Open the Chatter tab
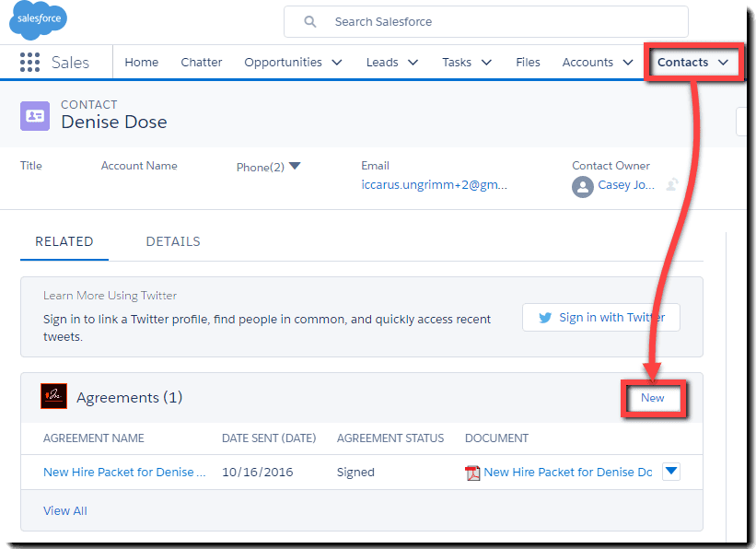This screenshot has height=549, width=756. pos(202,63)
